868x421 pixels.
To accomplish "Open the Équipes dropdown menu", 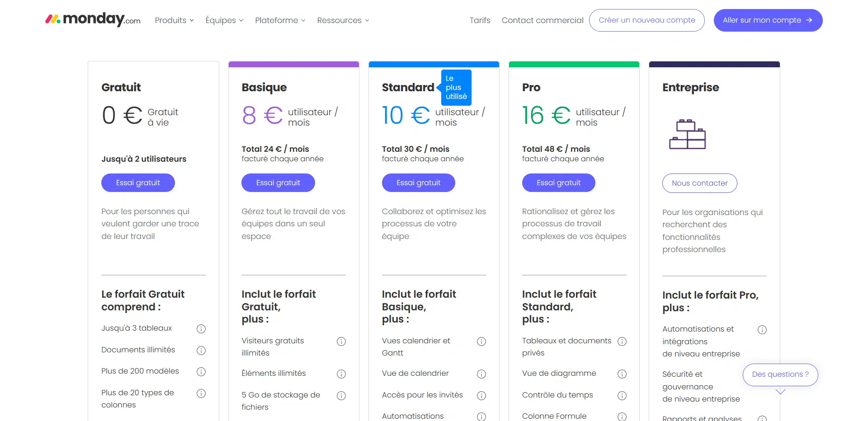I will point(224,20).
